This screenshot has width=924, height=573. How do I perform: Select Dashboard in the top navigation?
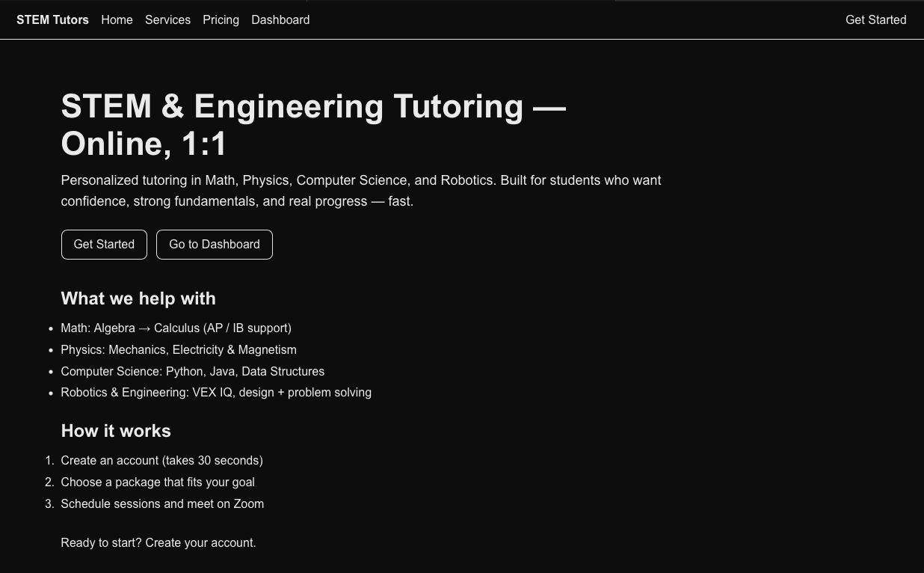tap(280, 20)
